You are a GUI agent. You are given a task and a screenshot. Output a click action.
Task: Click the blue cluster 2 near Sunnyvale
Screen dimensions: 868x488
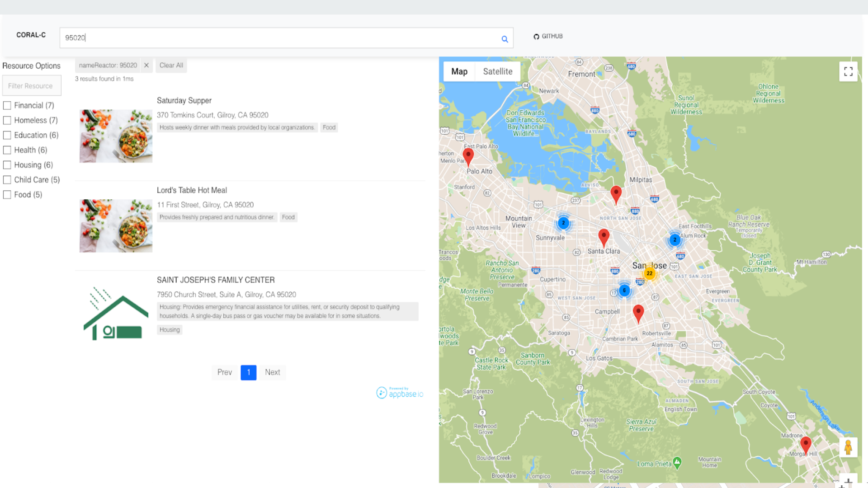click(x=563, y=223)
